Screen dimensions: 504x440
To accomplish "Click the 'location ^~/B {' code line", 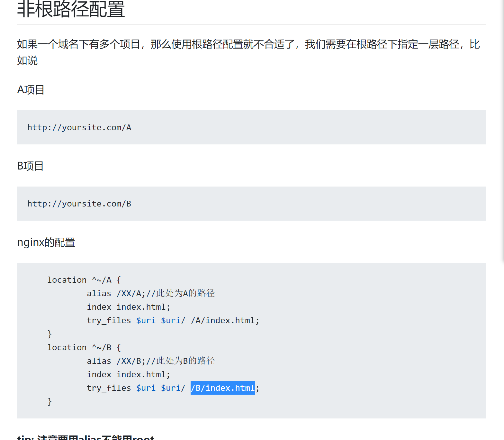I will pyautogui.click(x=84, y=348).
